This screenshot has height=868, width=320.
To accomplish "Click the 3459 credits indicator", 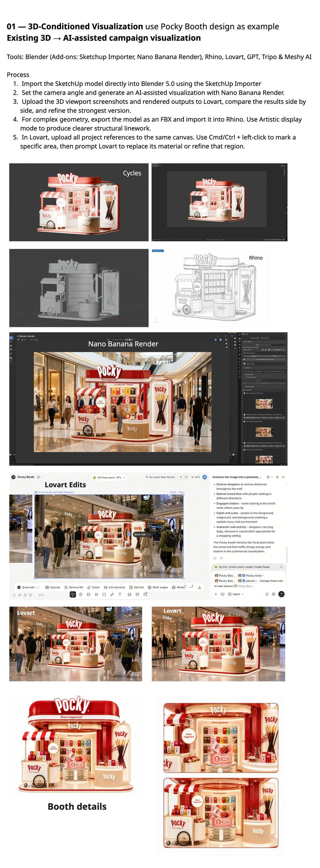I will pos(195,477).
